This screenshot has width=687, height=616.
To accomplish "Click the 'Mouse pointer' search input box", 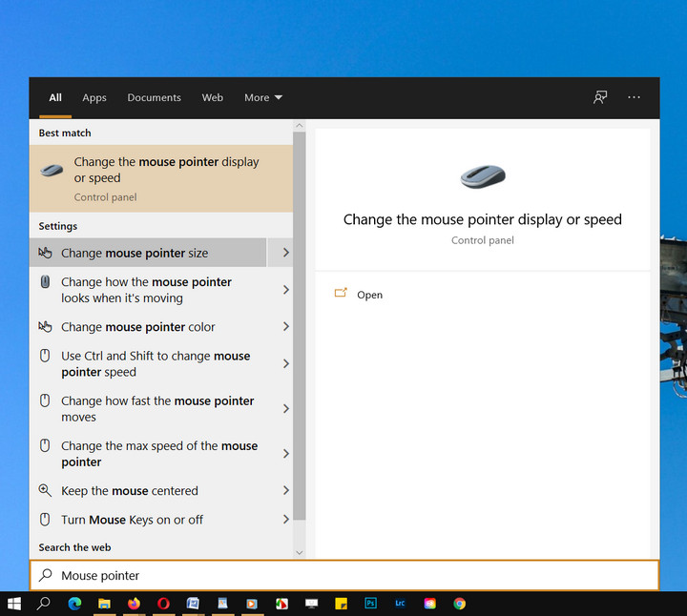I will click(x=343, y=575).
